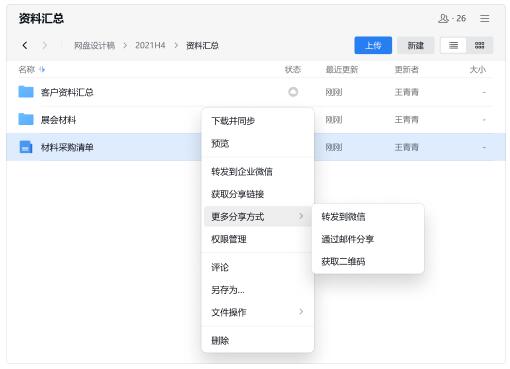This screenshot has width=510, height=369.
Task: Go forward using the right arrow
Action: point(44,45)
